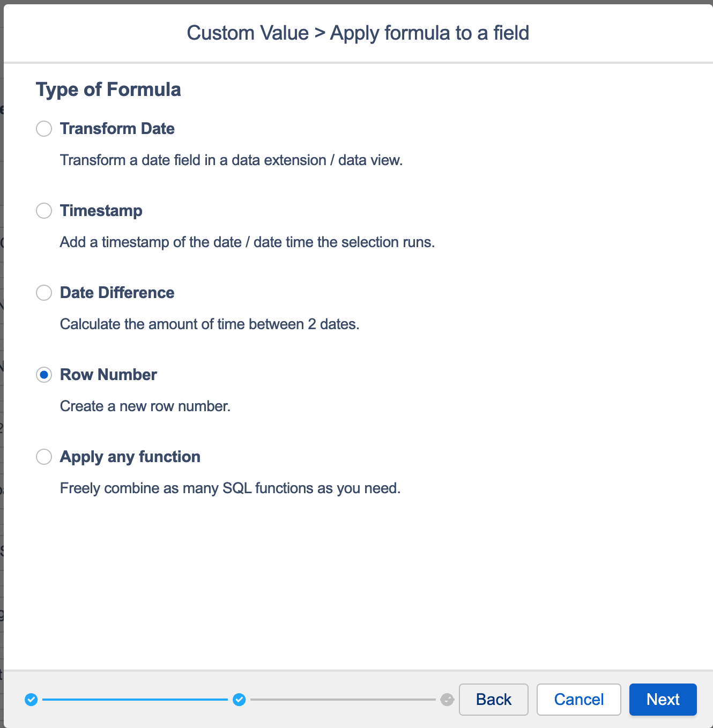Go back with the Back button
This screenshot has width=713, height=728.
pos(494,700)
